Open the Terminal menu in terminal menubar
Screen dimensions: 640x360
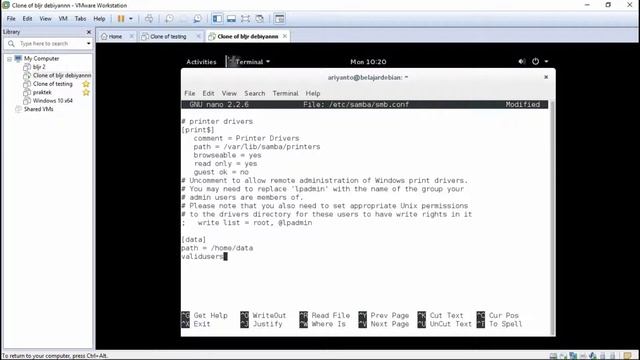(x=285, y=93)
